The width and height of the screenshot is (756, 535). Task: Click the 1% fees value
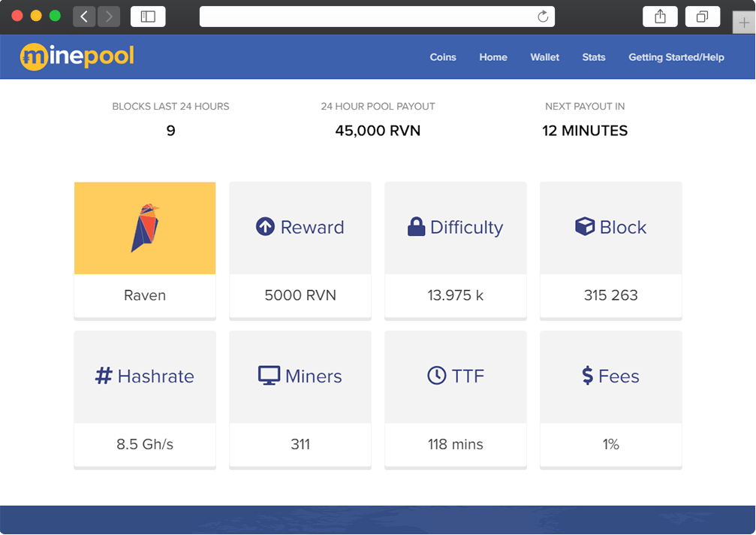coord(611,444)
